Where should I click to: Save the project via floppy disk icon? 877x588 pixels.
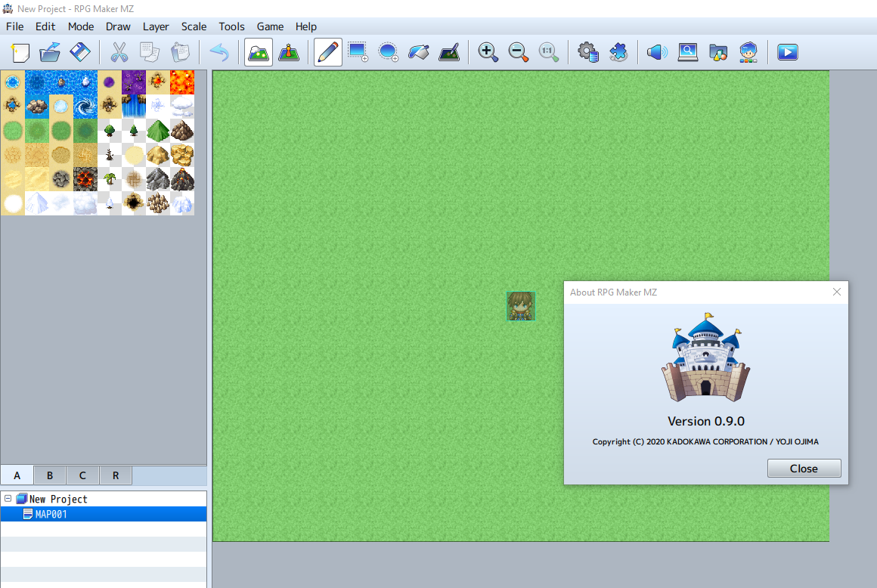pos(80,53)
